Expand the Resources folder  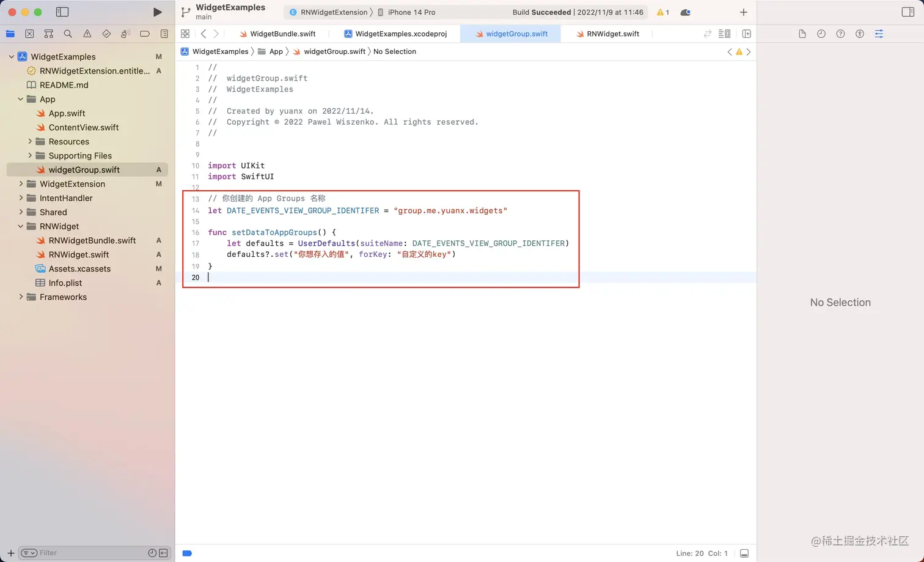point(30,141)
